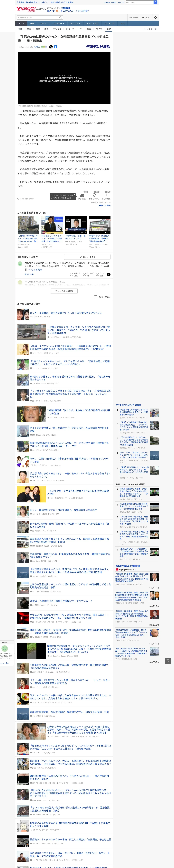
Task: Open the ライブ tab
Action: pyautogui.click(x=43, y=24)
